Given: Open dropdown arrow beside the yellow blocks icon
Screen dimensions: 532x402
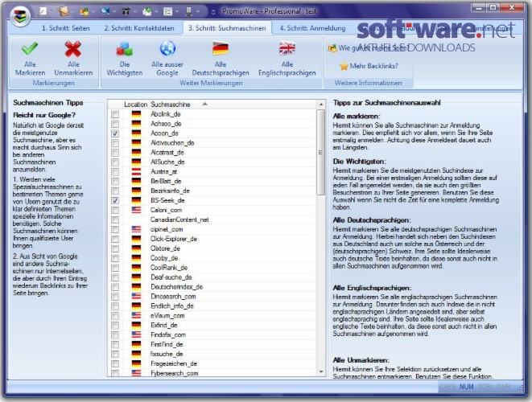Looking at the screenshot, I should click(93, 11).
